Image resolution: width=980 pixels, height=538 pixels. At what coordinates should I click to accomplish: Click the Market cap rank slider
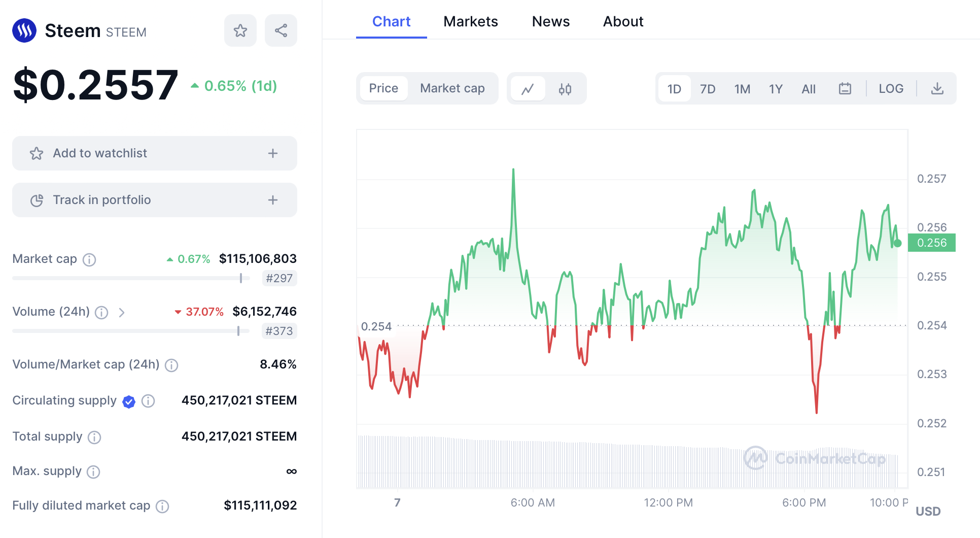[x=241, y=278]
